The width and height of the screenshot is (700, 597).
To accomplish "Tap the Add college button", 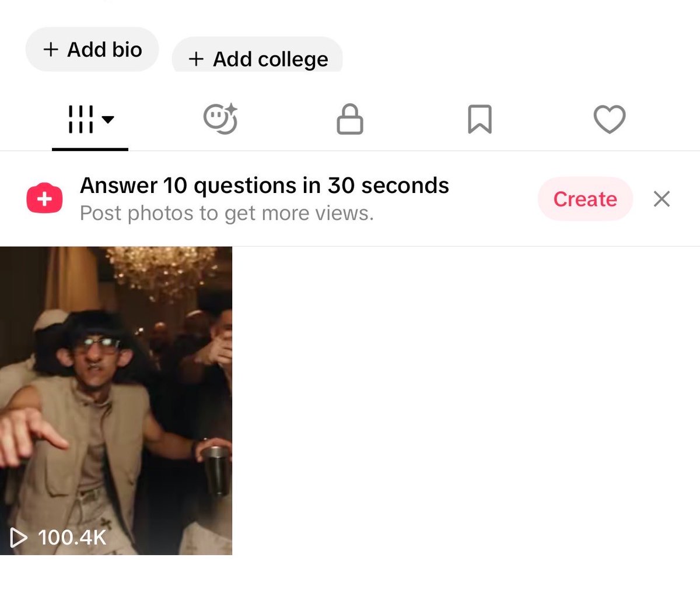I will point(257,56).
